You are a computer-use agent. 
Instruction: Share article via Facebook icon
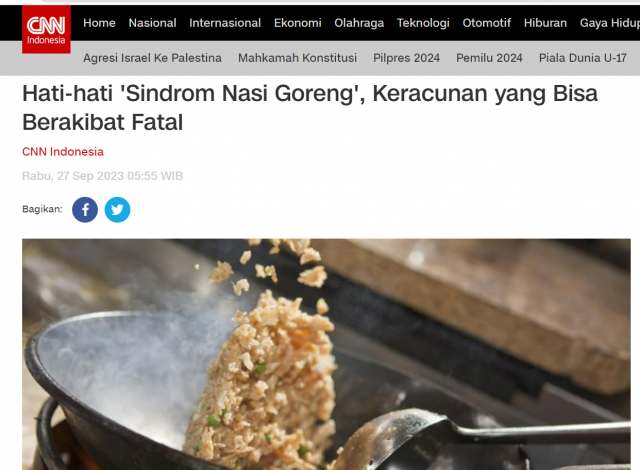[85, 210]
